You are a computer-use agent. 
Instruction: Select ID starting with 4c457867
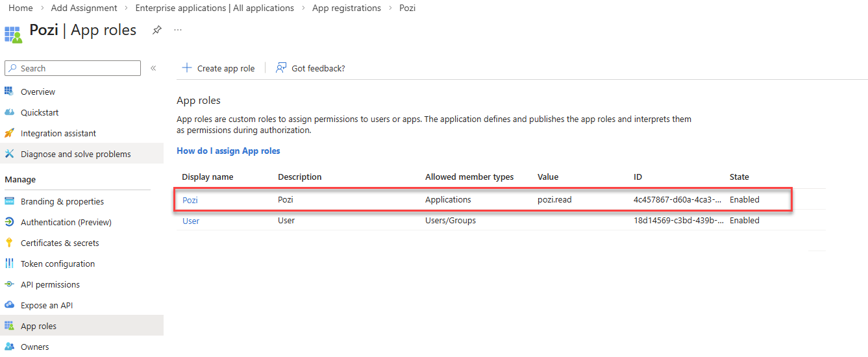(x=677, y=199)
